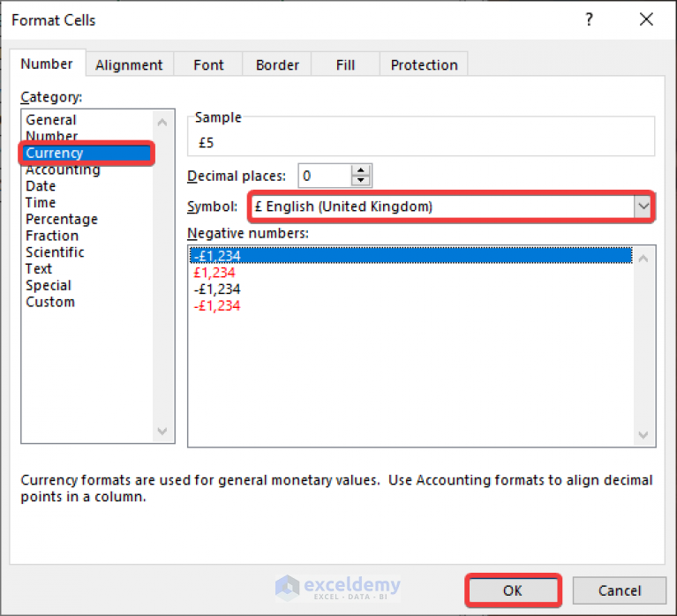
Task: Select red -£1,234 negative number format
Action: click(411, 305)
